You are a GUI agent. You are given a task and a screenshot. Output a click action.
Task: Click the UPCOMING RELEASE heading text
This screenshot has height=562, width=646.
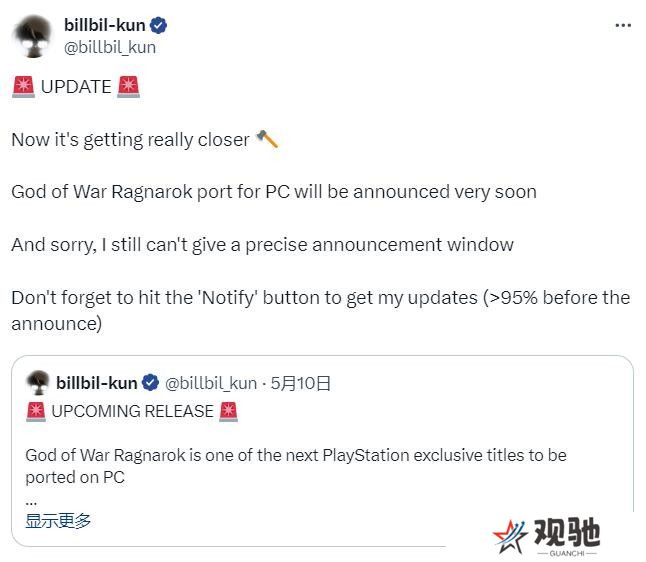point(133,412)
